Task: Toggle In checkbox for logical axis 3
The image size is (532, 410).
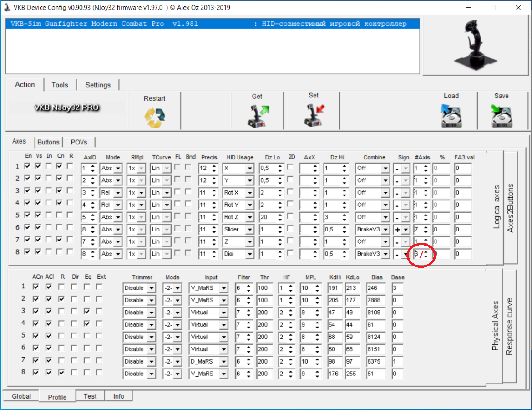Action: pos(49,190)
